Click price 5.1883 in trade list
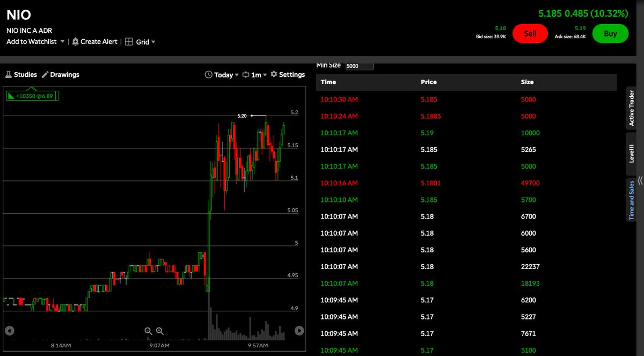 pyautogui.click(x=431, y=116)
